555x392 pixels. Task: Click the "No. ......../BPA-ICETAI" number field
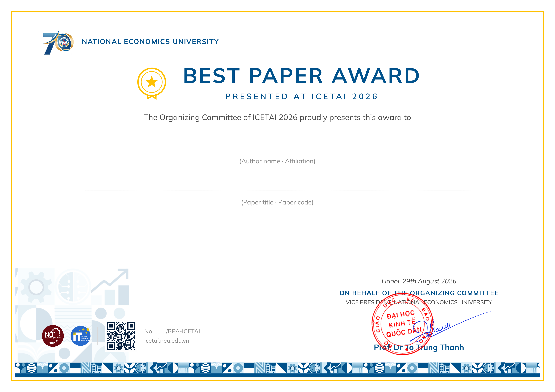[x=172, y=331]
